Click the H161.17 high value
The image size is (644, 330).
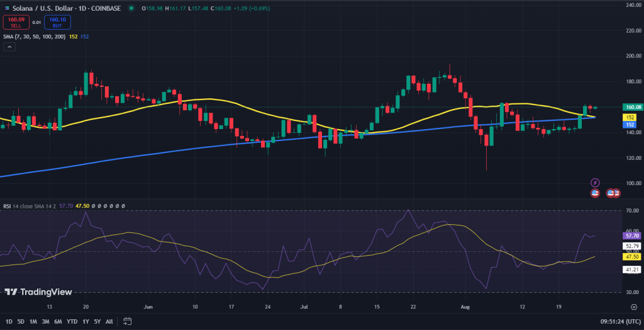click(x=175, y=8)
